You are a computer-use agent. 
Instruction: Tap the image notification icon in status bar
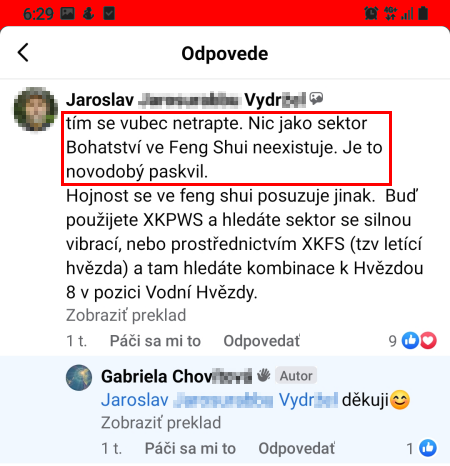(68, 13)
